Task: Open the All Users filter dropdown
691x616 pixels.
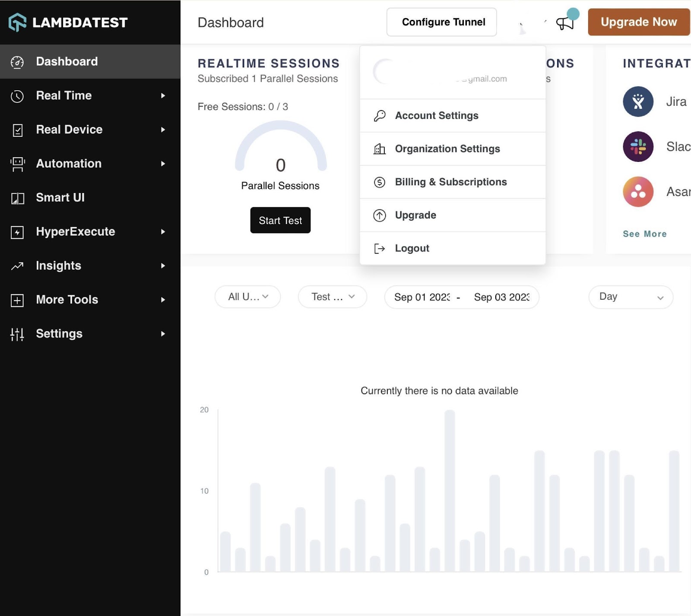Action: [247, 297]
